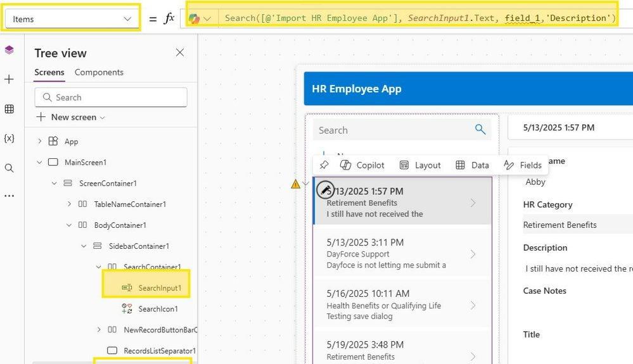Open the Insert plus icon in sidebar
Viewport: 633px width, 364px height.
tap(10, 79)
